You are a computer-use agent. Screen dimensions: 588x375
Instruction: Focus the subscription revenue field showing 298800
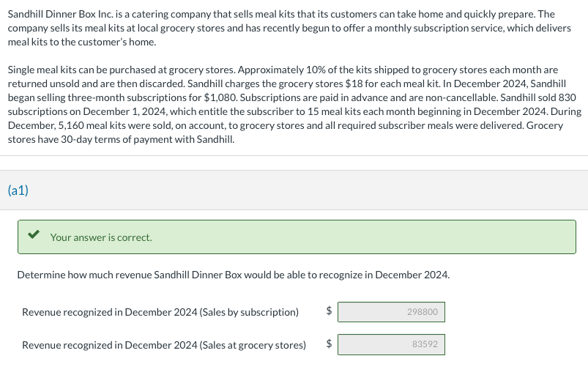[x=391, y=312]
